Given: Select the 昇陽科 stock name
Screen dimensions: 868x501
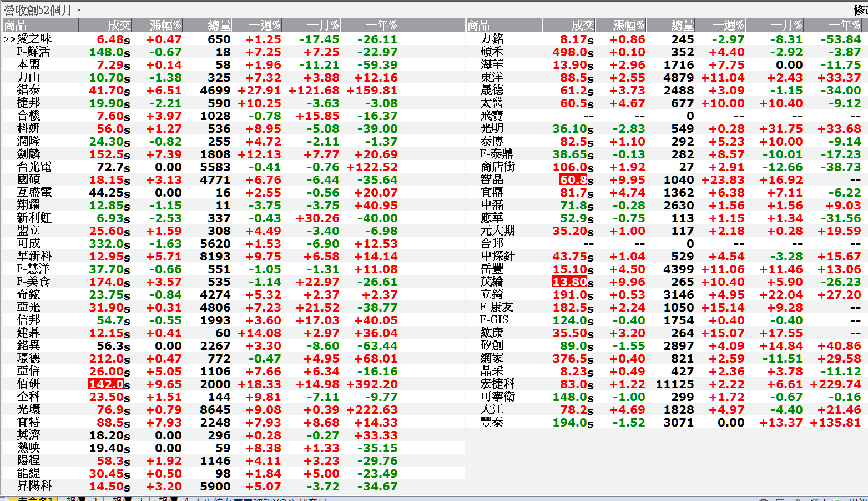Looking at the screenshot, I should (34, 486).
